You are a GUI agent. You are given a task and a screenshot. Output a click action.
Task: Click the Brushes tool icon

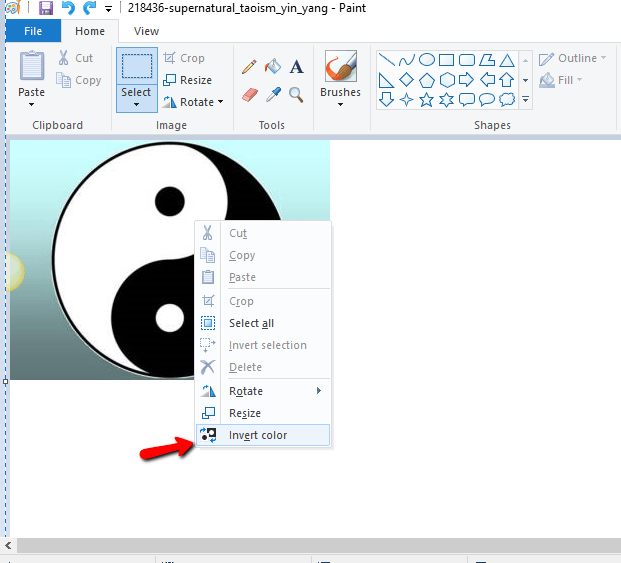coord(341,66)
